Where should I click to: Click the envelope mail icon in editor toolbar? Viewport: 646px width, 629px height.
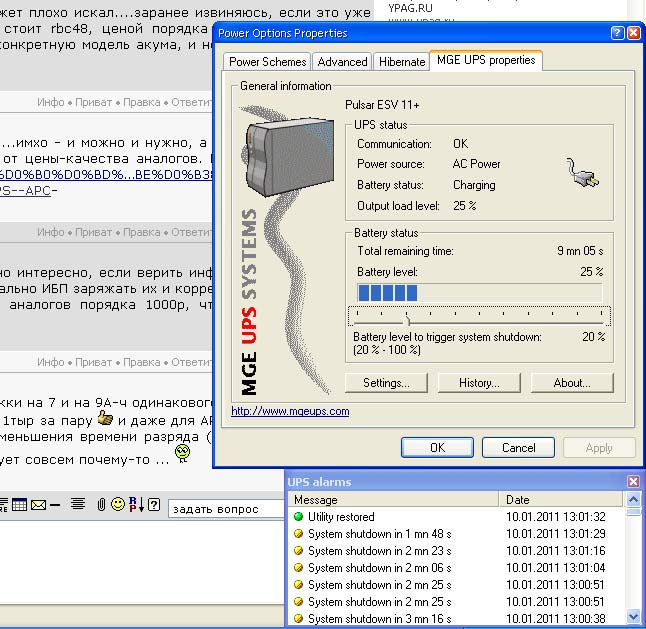(39, 505)
